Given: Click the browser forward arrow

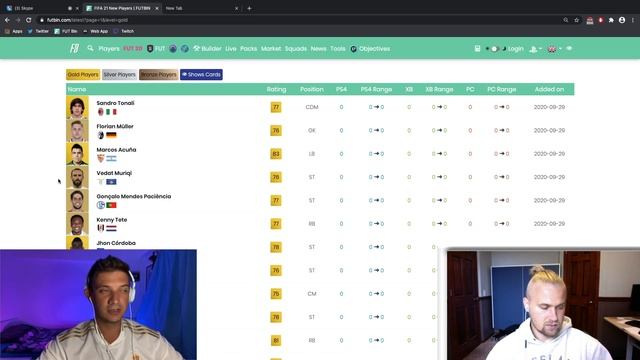Looking at the screenshot, I should (x=18, y=20).
